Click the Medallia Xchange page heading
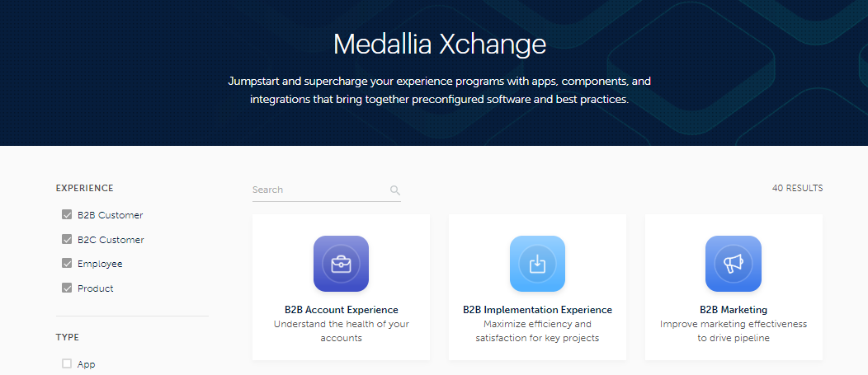868x375 pixels. pyautogui.click(x=440, y=45)
